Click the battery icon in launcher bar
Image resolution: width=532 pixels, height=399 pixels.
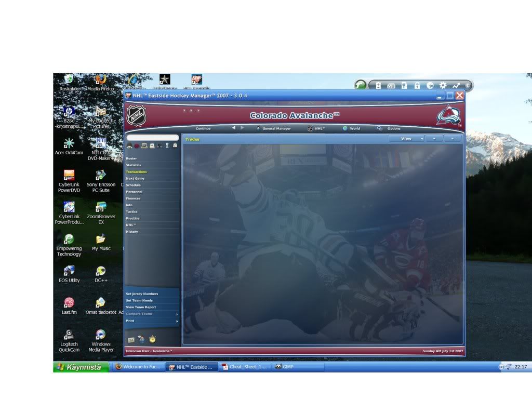pos(378,86)
